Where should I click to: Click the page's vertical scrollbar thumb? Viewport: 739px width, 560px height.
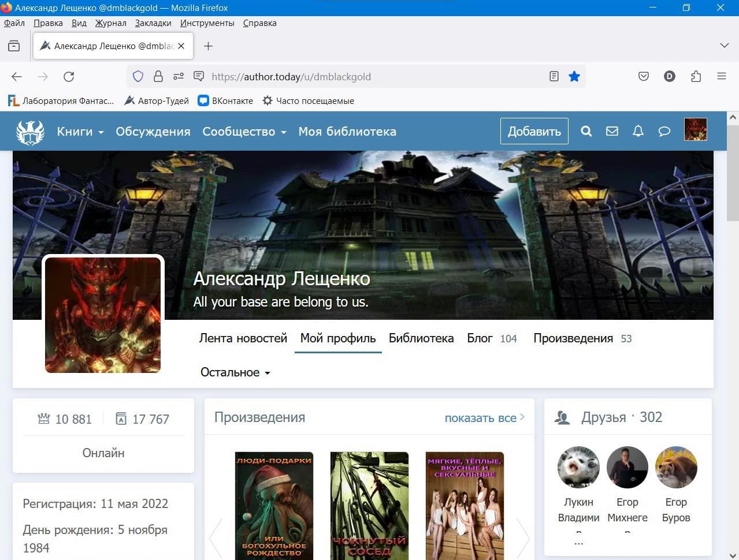pos(733,173)
